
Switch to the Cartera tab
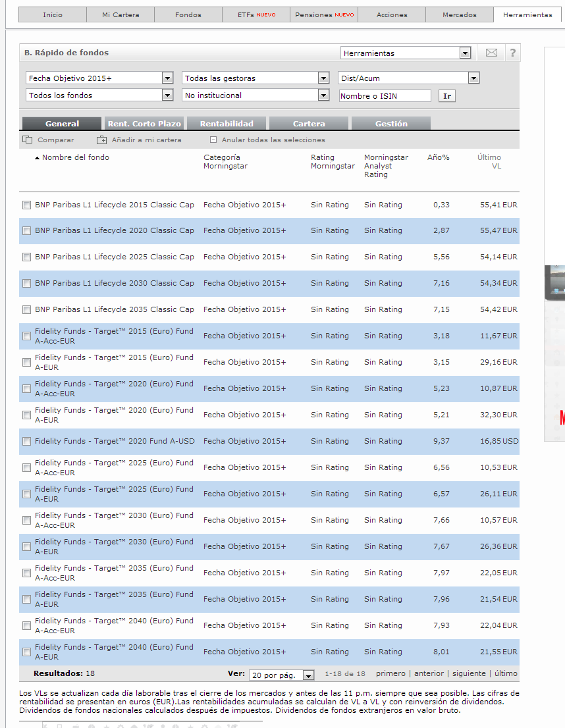pos(309,124)
